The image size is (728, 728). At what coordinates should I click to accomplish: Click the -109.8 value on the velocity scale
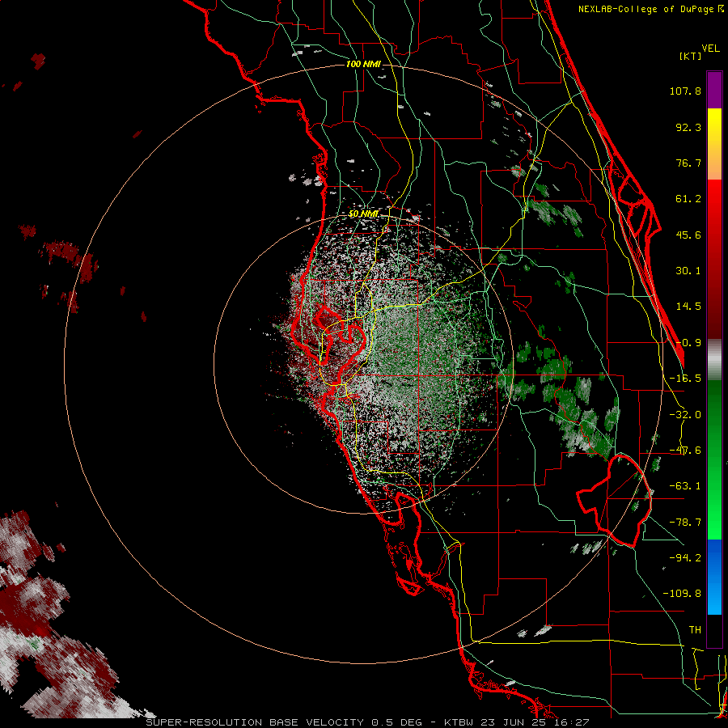tap(682, 594)
